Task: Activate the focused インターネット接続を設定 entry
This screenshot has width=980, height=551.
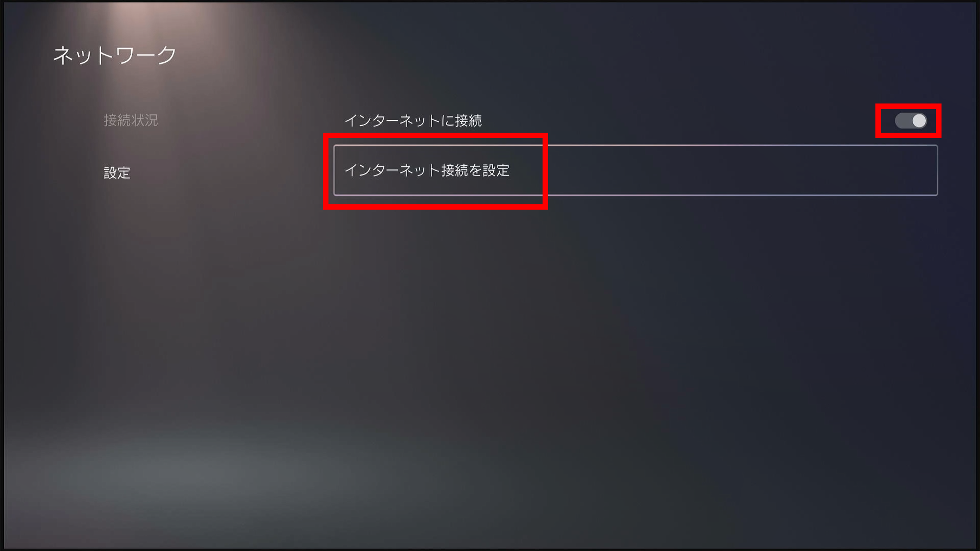Action: [635, 170]
